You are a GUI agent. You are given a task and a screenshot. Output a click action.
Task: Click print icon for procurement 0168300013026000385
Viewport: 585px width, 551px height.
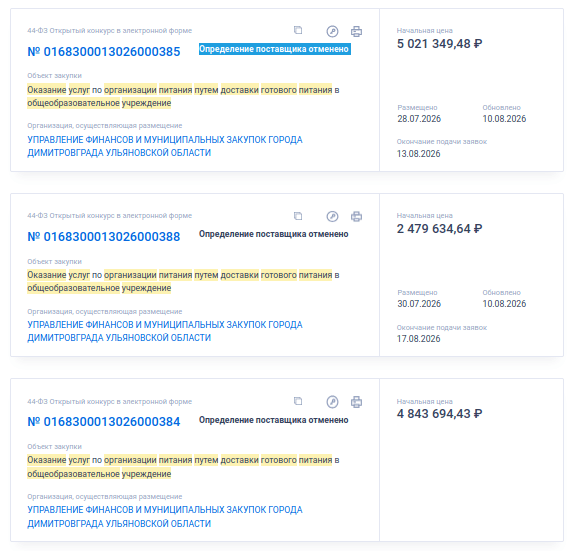click(x=356, y=31)
